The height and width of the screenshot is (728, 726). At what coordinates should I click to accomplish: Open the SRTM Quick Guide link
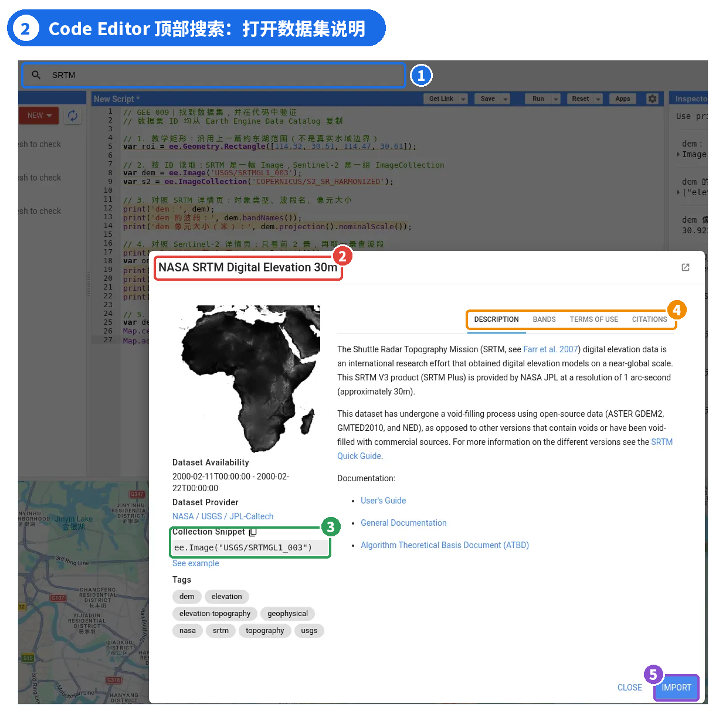point(359,456)
